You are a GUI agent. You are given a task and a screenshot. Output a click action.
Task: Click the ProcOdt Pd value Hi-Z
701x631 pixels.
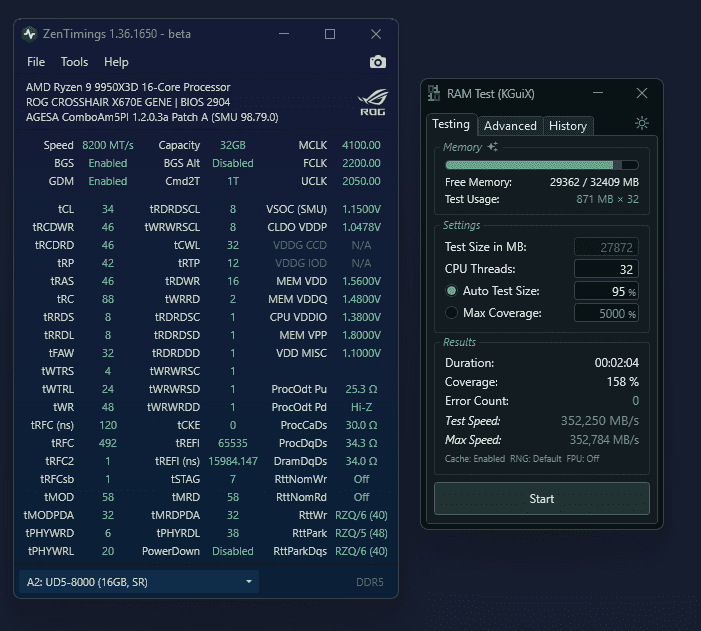point(361,407)
